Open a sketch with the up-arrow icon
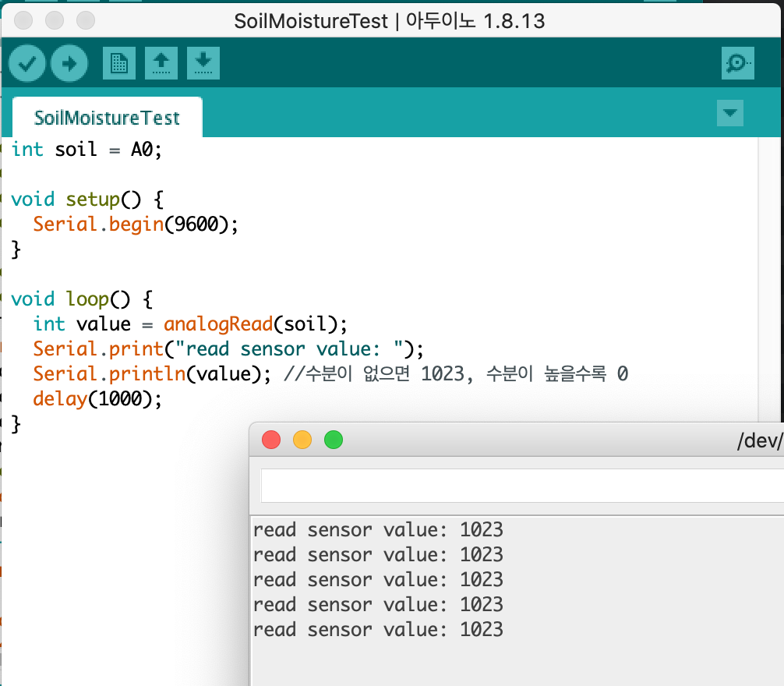 pyautogui.click(x=161, y=63)
